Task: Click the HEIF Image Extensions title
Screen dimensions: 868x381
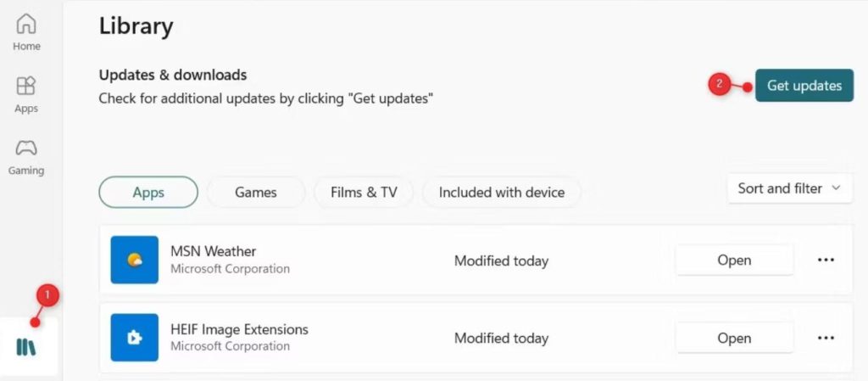Action: (239, 329)
